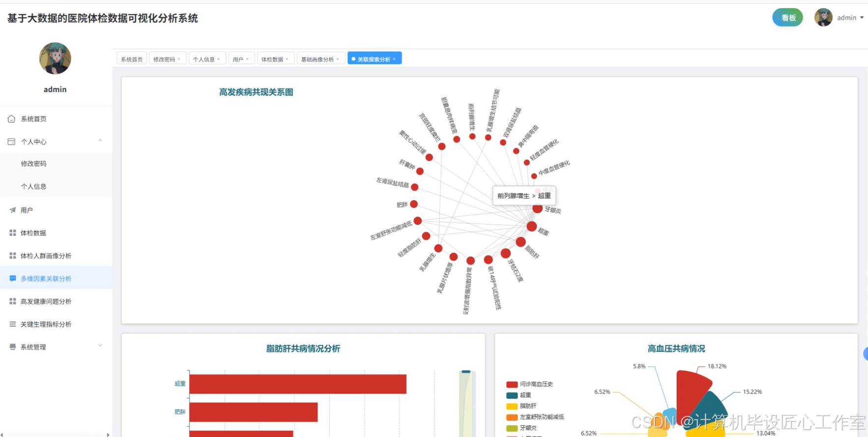Image resolution: width=868 pixels, height=437 pixels.
Task: Click the 看板 button
Action: pos(788,18)
